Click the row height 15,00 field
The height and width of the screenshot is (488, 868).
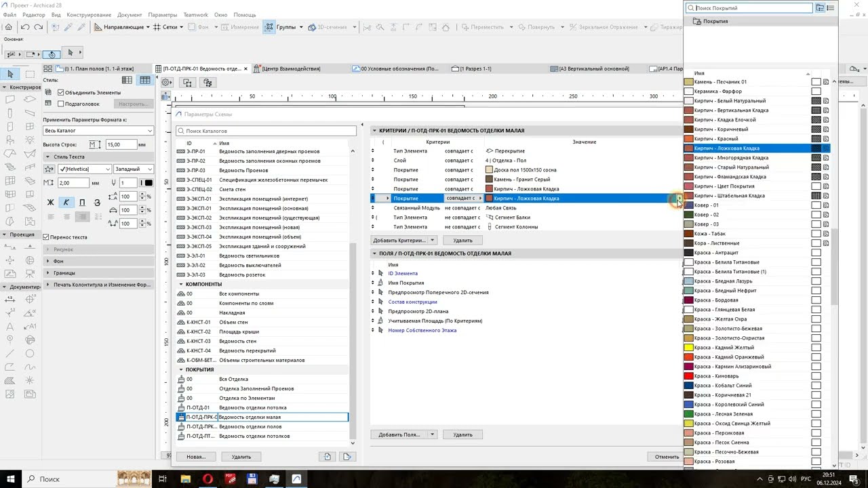point(121,144)
